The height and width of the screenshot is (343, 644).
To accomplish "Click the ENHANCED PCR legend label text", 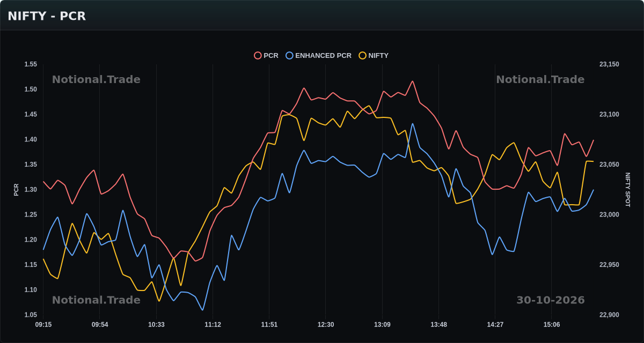I will 323,56.
